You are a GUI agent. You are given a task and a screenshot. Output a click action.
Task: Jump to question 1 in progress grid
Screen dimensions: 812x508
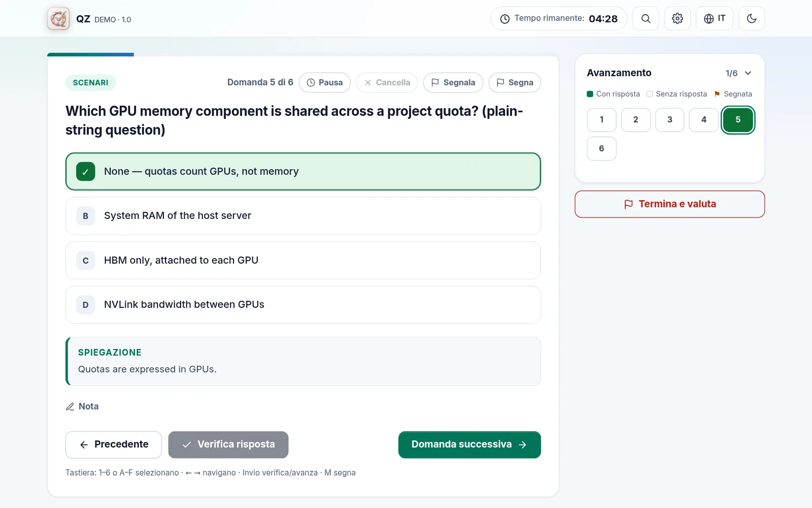click(x=602, y=120)
